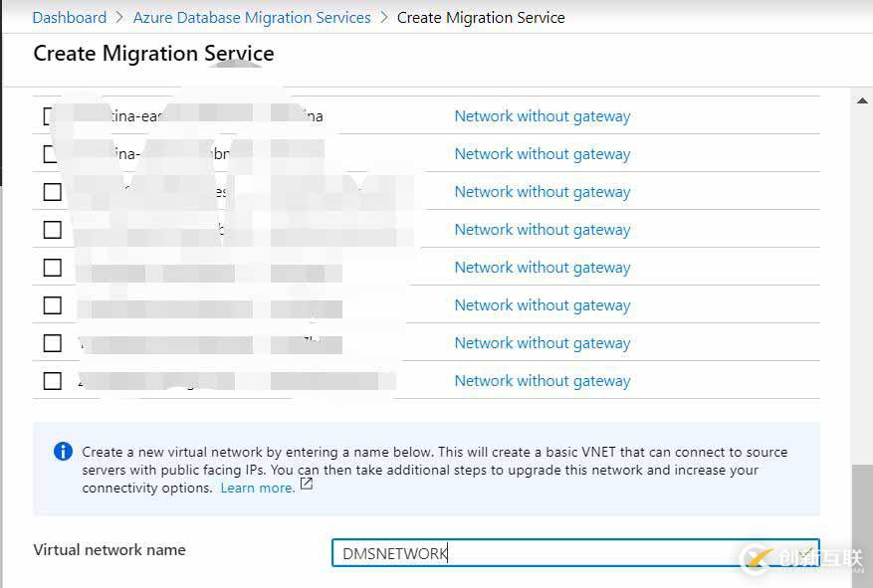Viewport: 873px width, 588px height.
Task: Open second row's Network without gateway link
Action: (543, 154)
